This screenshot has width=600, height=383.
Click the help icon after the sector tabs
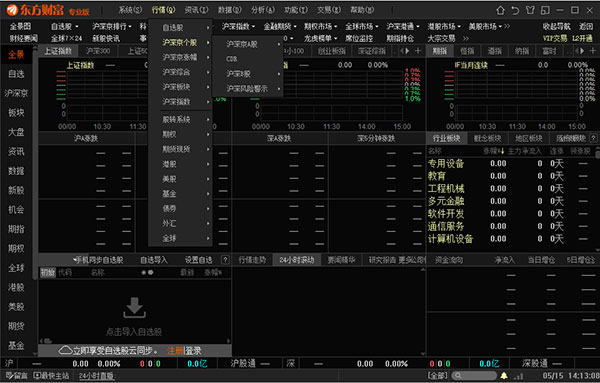click(x=593, y=138)
